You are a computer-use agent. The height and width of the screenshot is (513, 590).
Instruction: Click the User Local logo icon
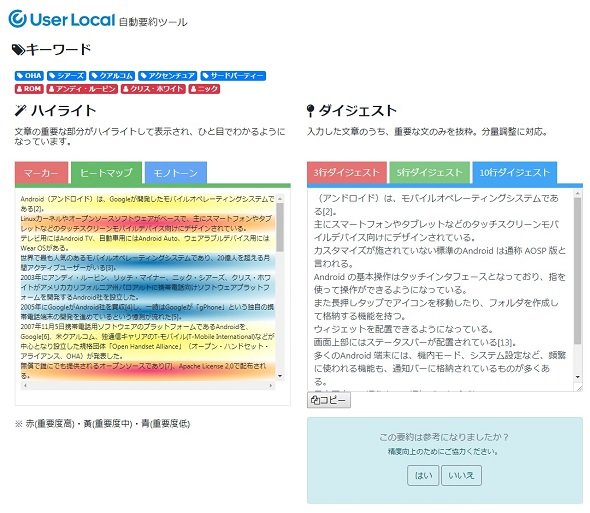point(17,19)
